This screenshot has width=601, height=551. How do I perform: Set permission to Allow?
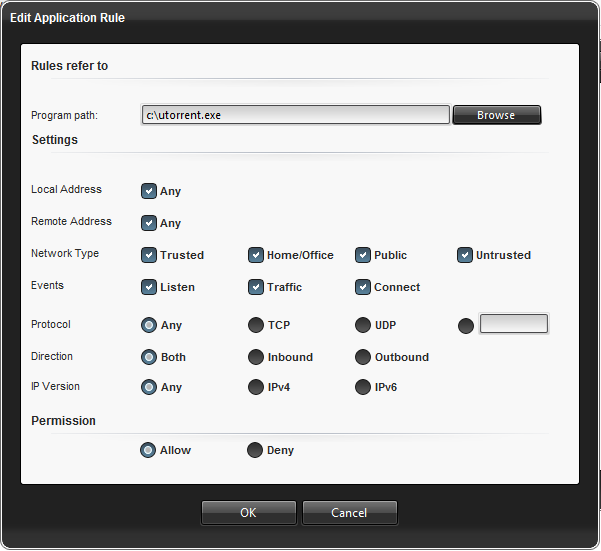(x=148, y=450)
